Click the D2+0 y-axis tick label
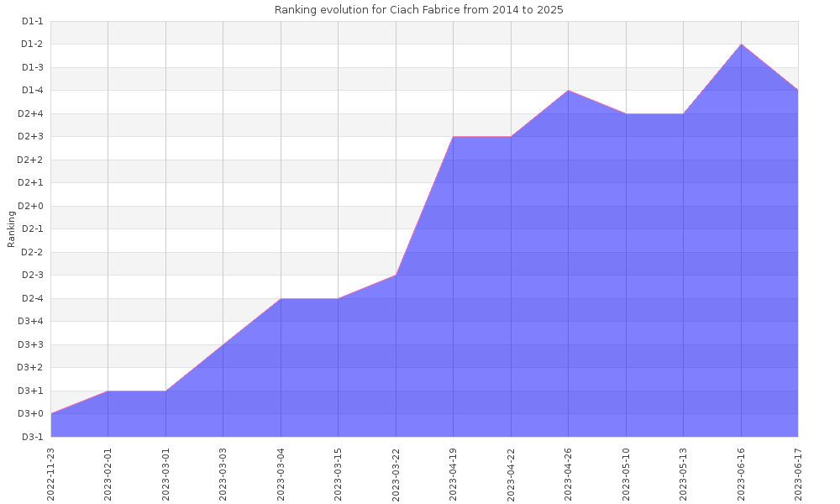 click(31, 206)
